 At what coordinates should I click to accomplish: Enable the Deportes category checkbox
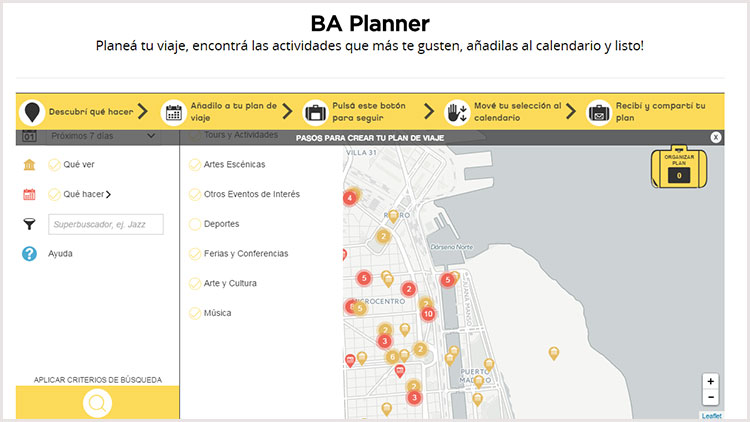pos(195,224)
